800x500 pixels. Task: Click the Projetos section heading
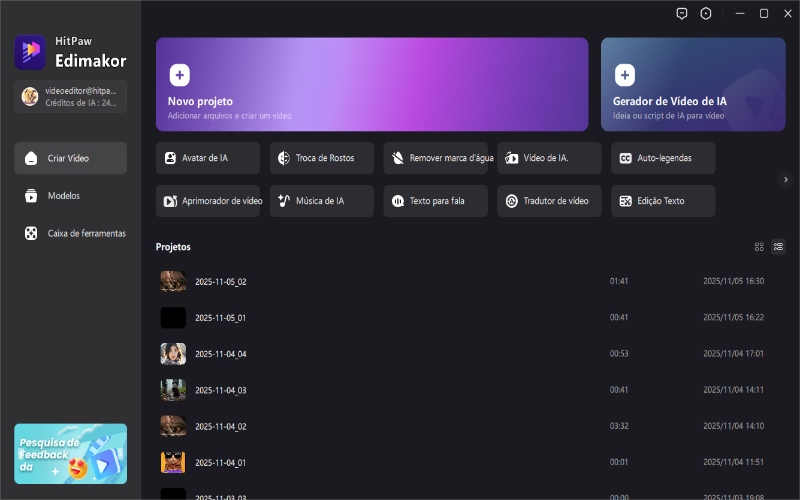pos(173,247)
